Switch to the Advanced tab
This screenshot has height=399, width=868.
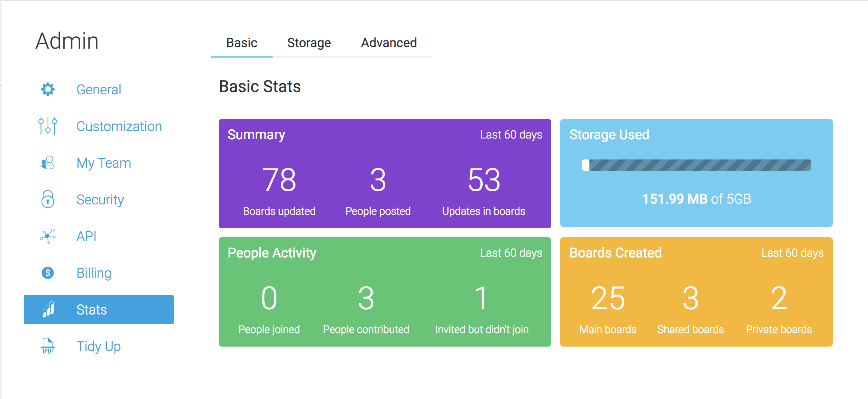(x=389, y=43)
